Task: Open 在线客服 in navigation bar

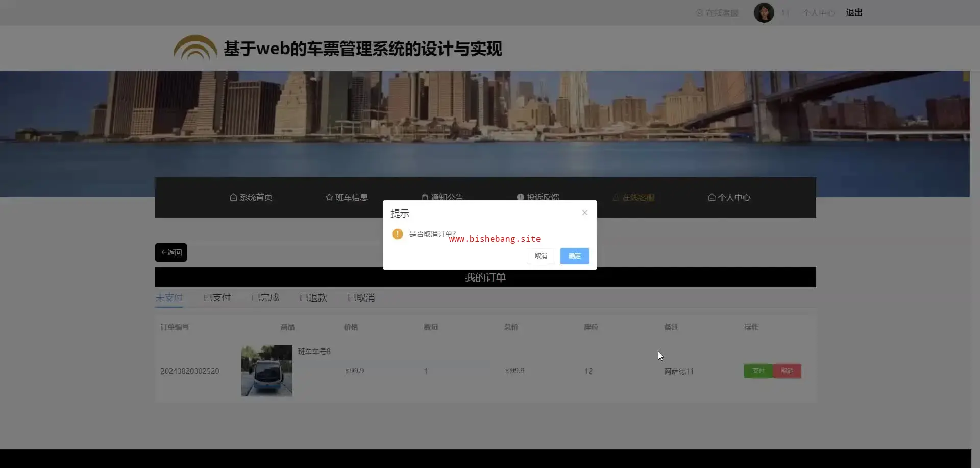Action: pos(633,197)
